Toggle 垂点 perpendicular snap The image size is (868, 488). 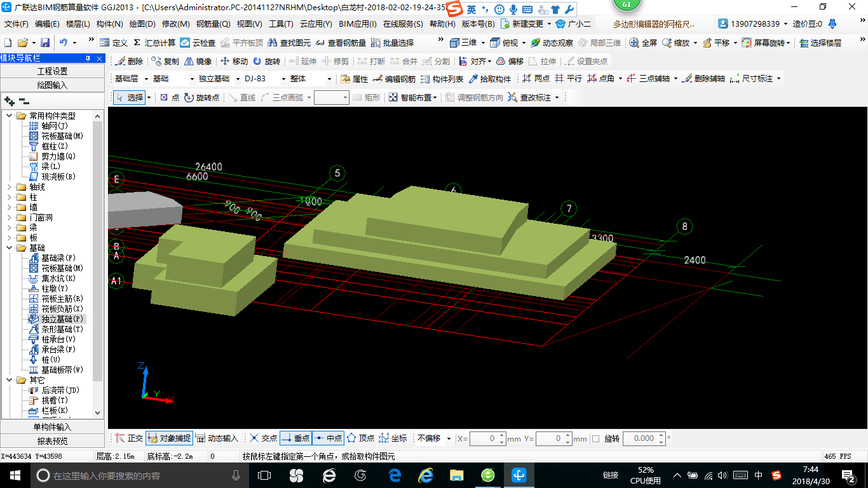point(295,438)
